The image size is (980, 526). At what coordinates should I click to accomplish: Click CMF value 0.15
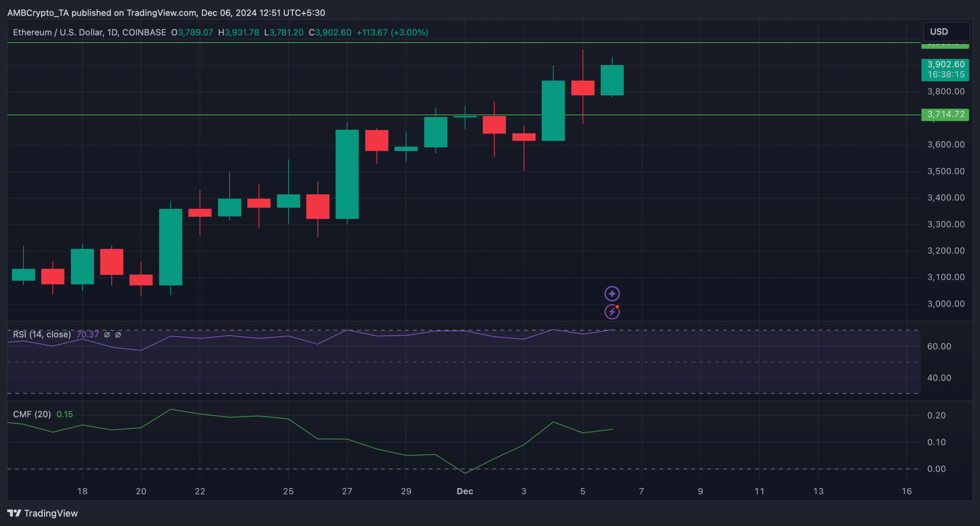pyautogui.click(x=64, y=414)
